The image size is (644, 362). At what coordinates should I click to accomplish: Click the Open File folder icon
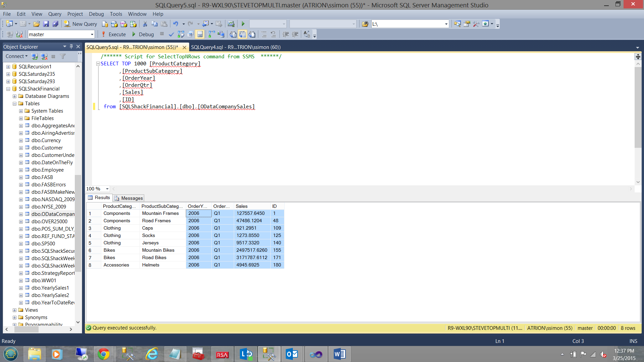pos(37,24)
